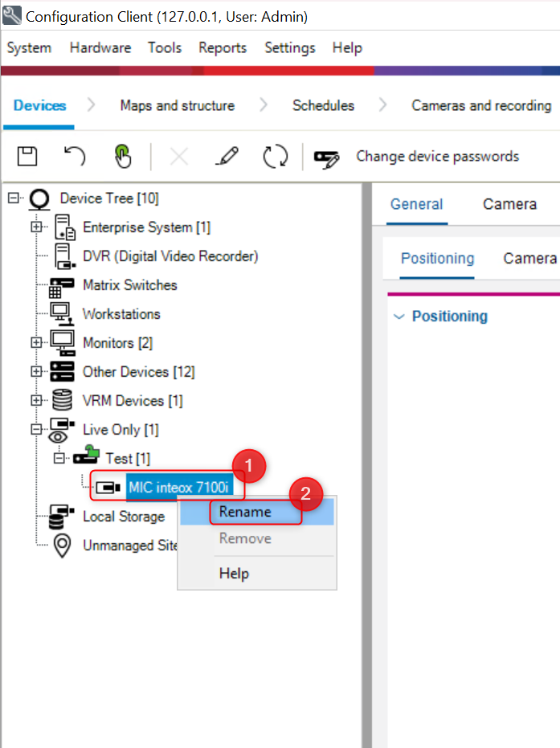560x748 pixels.
Task: Click the refresh circular arrows icon
Action: point(276,156)
